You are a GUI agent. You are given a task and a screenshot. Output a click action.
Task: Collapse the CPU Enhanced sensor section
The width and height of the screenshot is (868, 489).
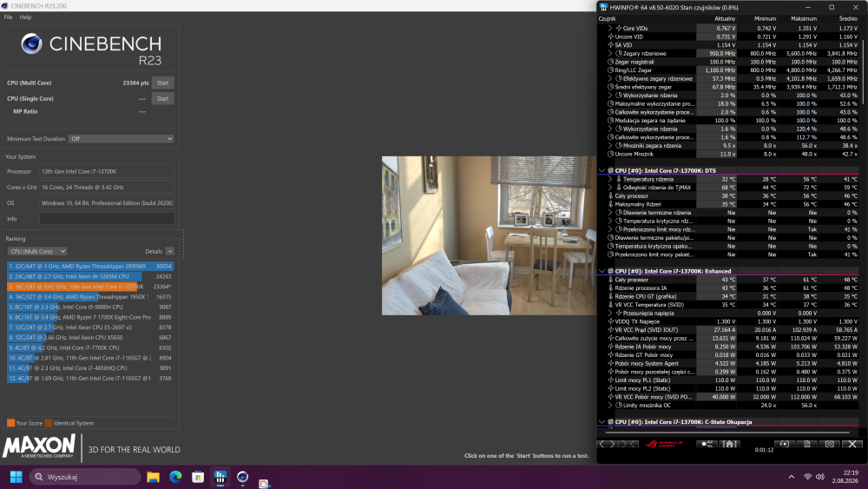tap(602, 271)
